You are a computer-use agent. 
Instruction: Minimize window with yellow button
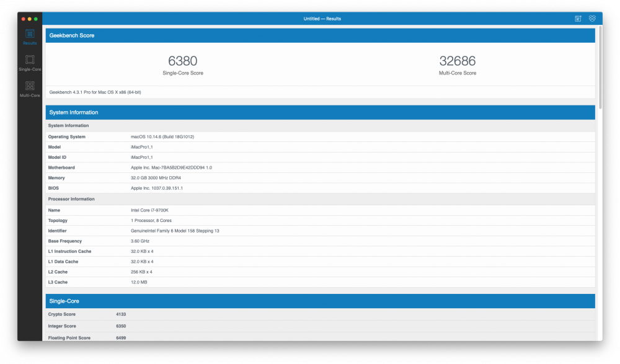click(x=30, y=19)
